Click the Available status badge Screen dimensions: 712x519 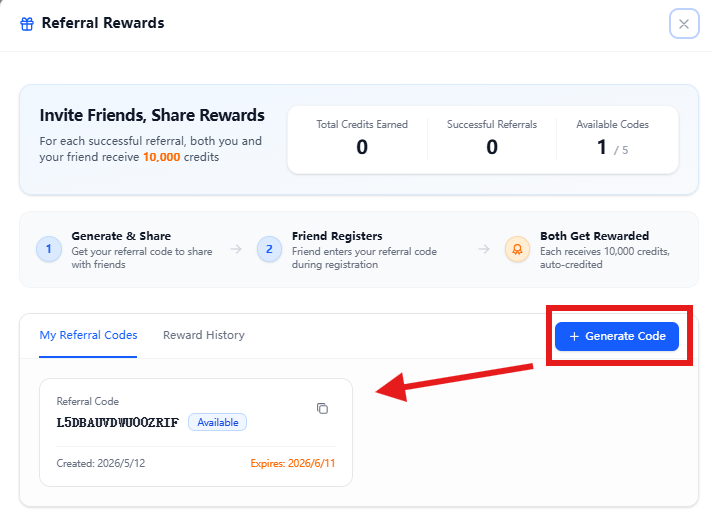[218, 422]
